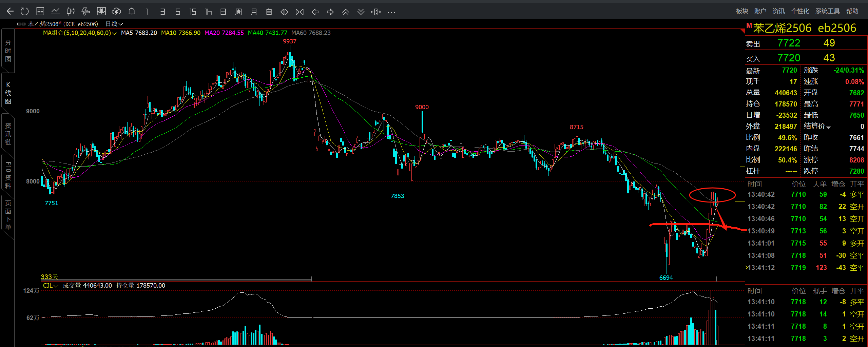Select the custom (自) period
868x347 pixels.
pos(269,12)
